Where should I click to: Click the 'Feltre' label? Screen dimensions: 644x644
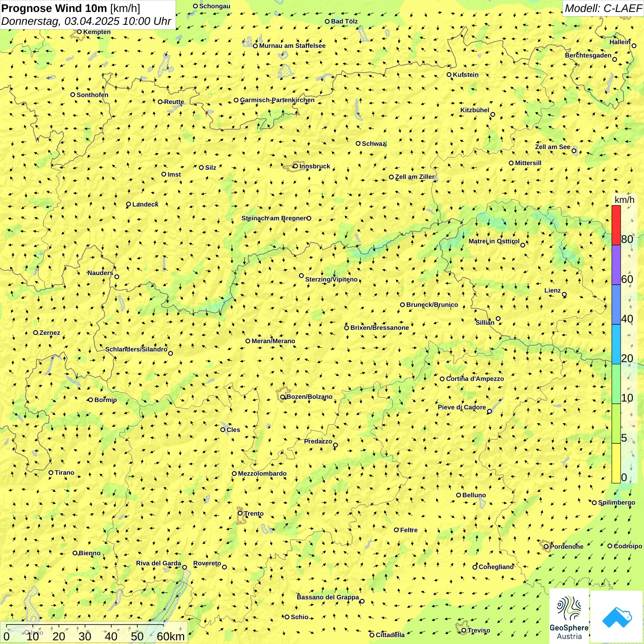[409, 530]
